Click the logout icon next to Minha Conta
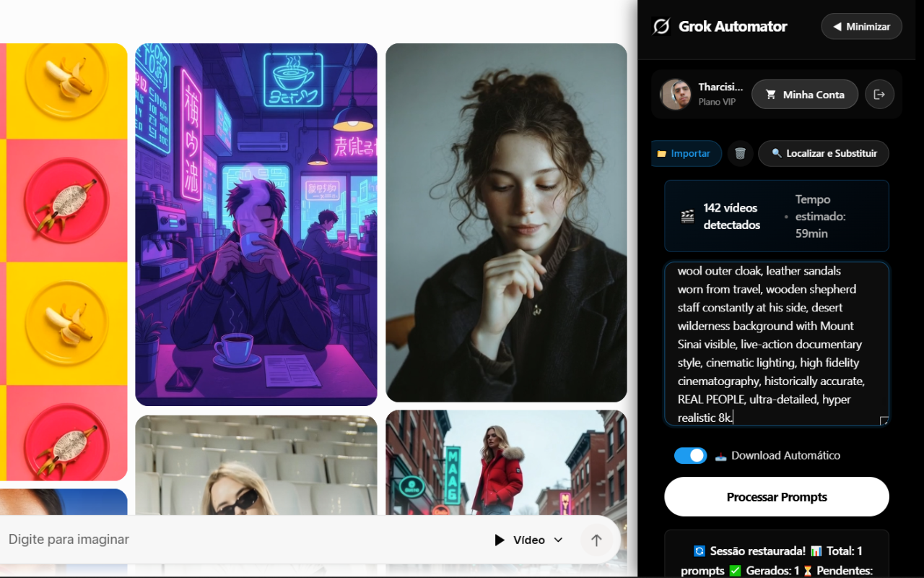This screenshot has height=578, width=924. pos(879,95)
